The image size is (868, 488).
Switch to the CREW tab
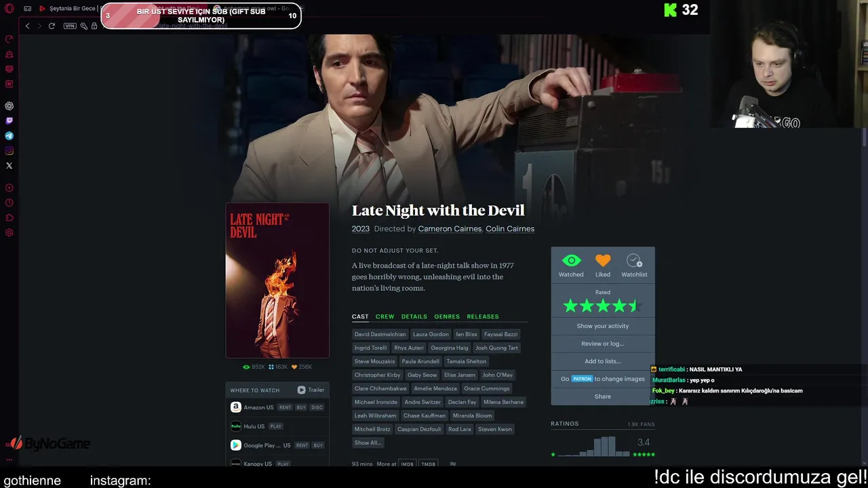pos(384,317)
